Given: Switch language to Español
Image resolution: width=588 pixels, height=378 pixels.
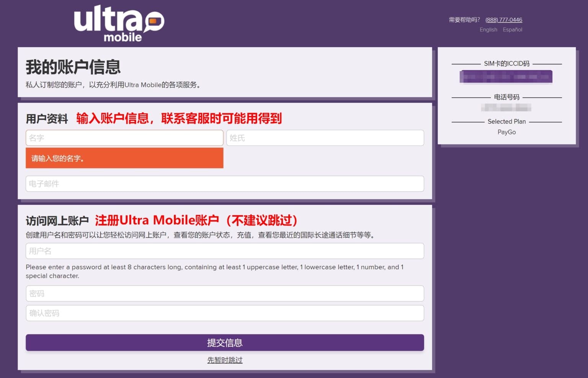Looking at the screenshot, I should 513,29.
